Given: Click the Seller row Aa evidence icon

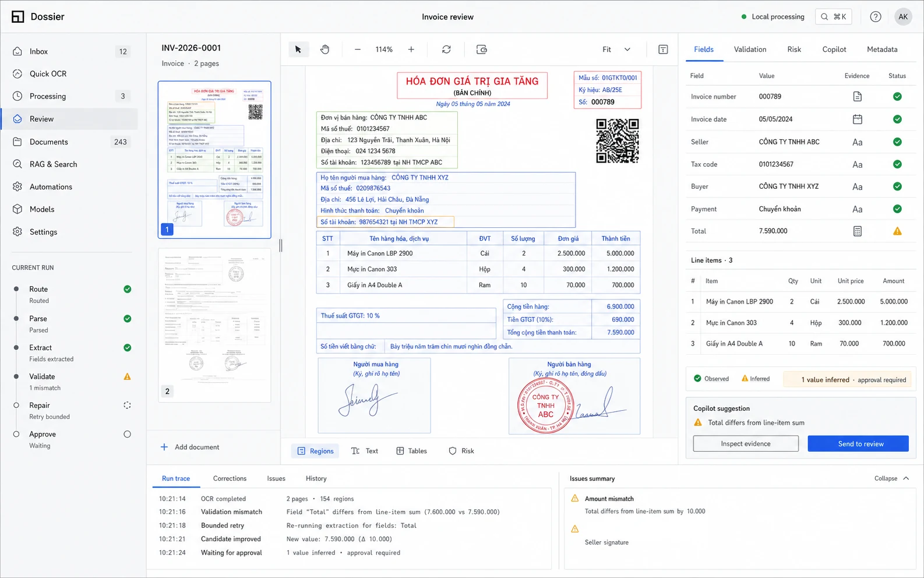Looking at the screenshot, I should point(858,142).
